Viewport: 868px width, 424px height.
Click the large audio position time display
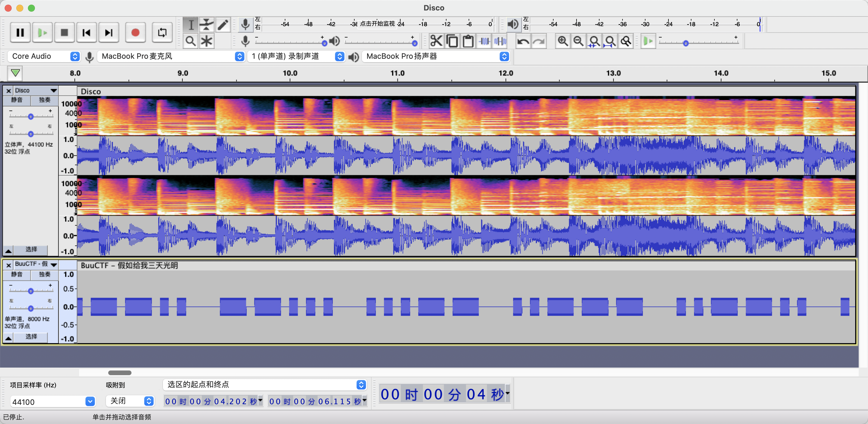click(x=444, y=394)
